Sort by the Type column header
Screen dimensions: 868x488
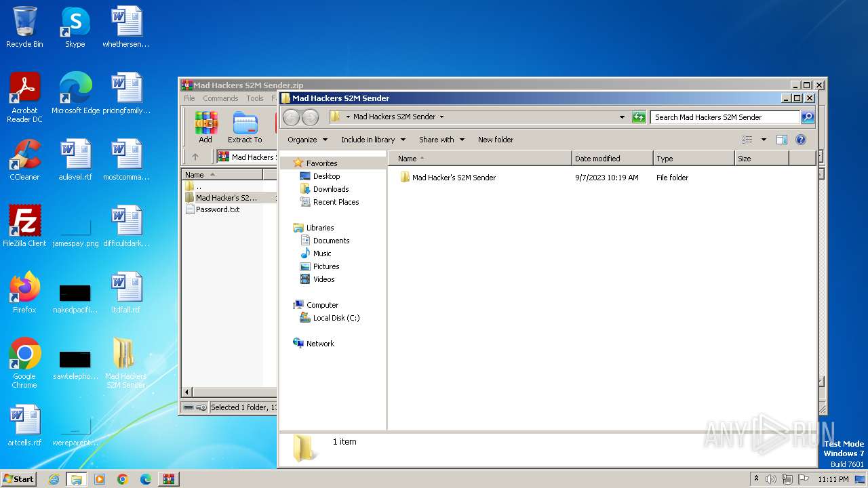pos(694,159)
